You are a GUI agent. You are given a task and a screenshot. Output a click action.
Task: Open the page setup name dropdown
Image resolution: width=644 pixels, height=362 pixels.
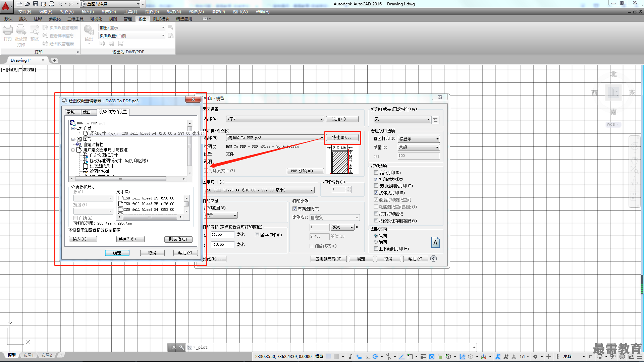275,119
